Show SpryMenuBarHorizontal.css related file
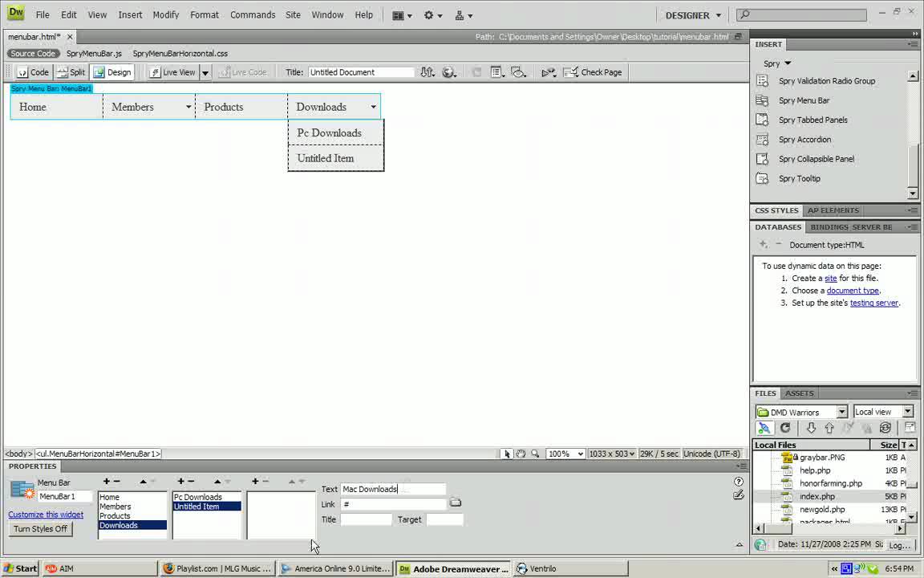Screen dimensions: 924x578 tap(180, 53)
